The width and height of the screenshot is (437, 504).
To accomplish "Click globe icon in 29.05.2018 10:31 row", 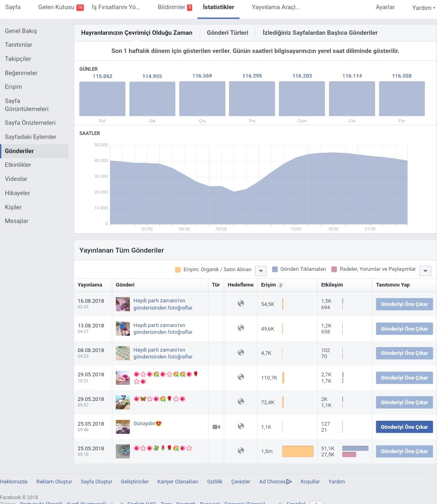I will tap(241, 377).
